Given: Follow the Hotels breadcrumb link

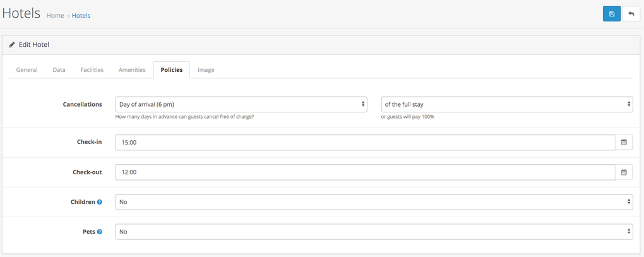Looking at the screenshot, I should 81,16.
